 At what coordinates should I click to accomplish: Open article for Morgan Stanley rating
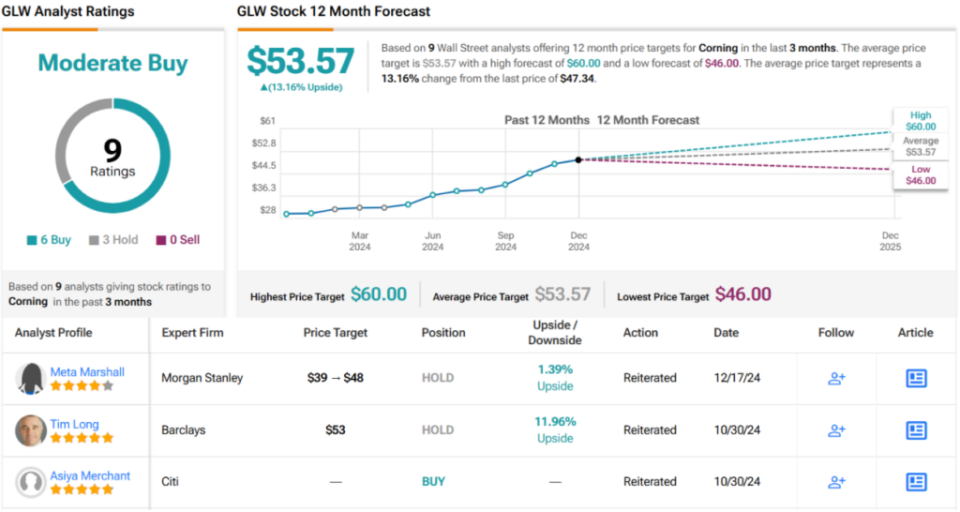pyautogui.click(x=916, y=378)
